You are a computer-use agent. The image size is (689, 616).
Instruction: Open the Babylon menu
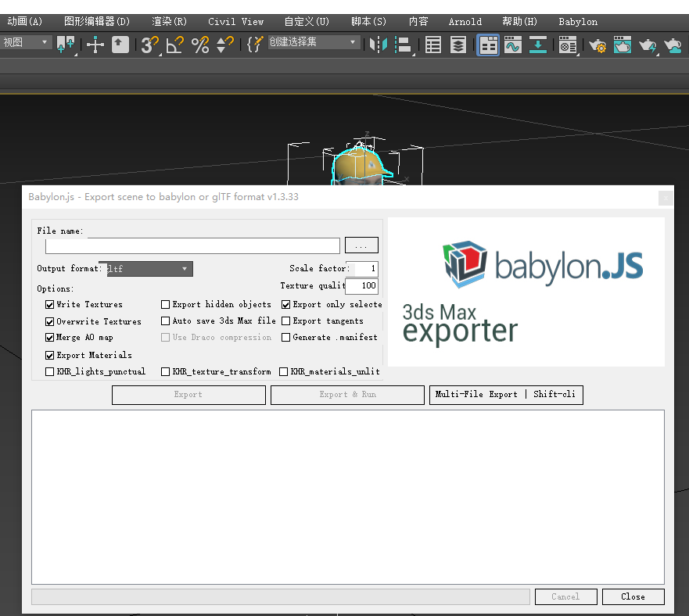point(578,22)
